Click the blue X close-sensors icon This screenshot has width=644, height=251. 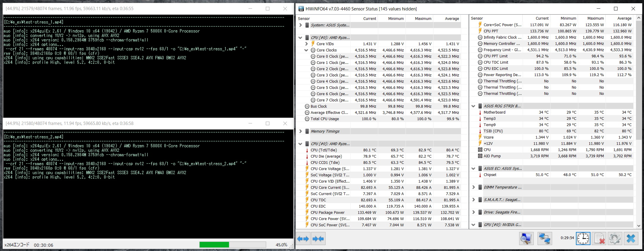(x=631, y=239)
